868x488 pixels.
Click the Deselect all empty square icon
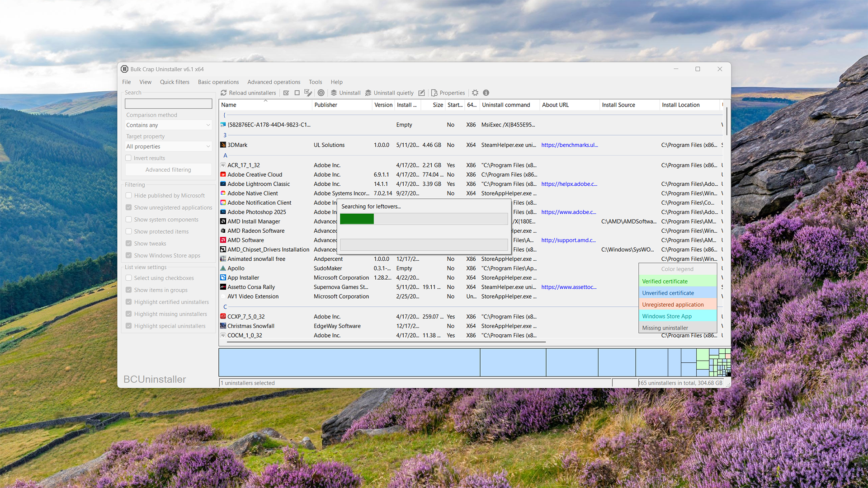[297, 93]
